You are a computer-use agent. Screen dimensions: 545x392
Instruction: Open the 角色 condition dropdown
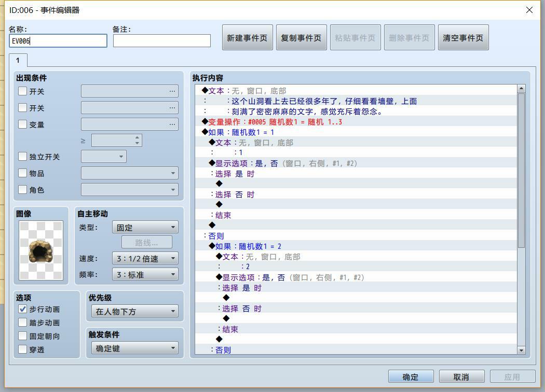tap(130, 190)
